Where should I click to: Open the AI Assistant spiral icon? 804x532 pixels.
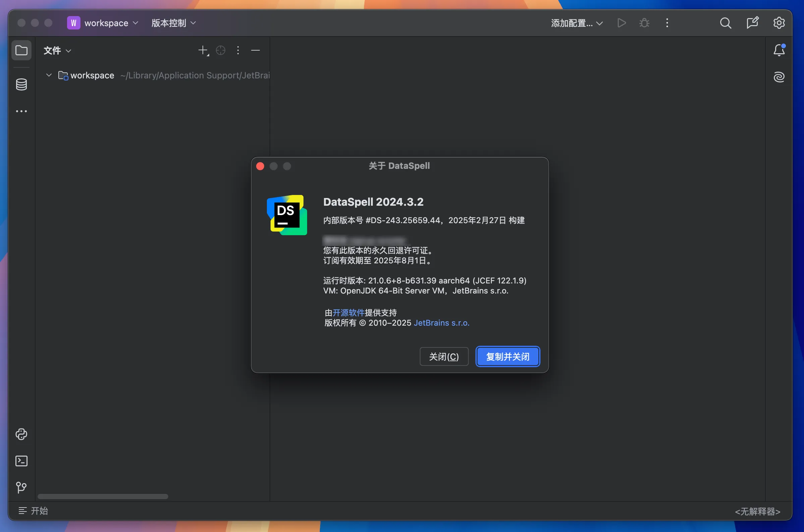pos(779,77)
